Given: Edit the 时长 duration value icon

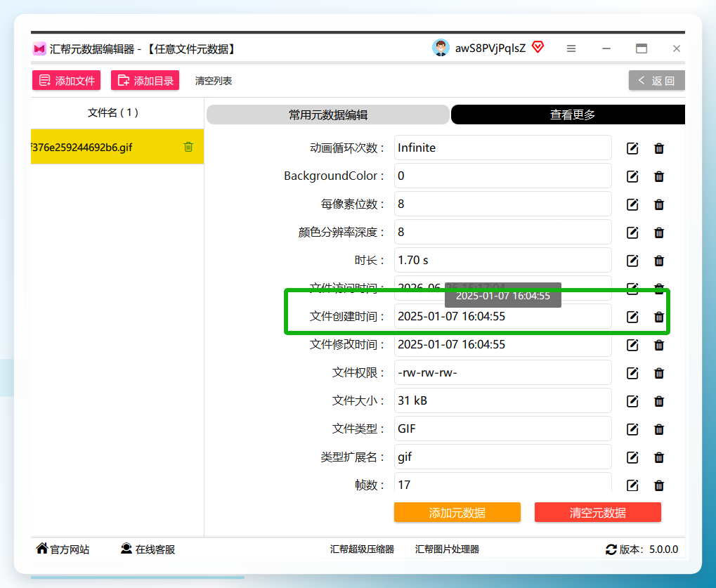Looking at the screenshot, I should 632,261.
